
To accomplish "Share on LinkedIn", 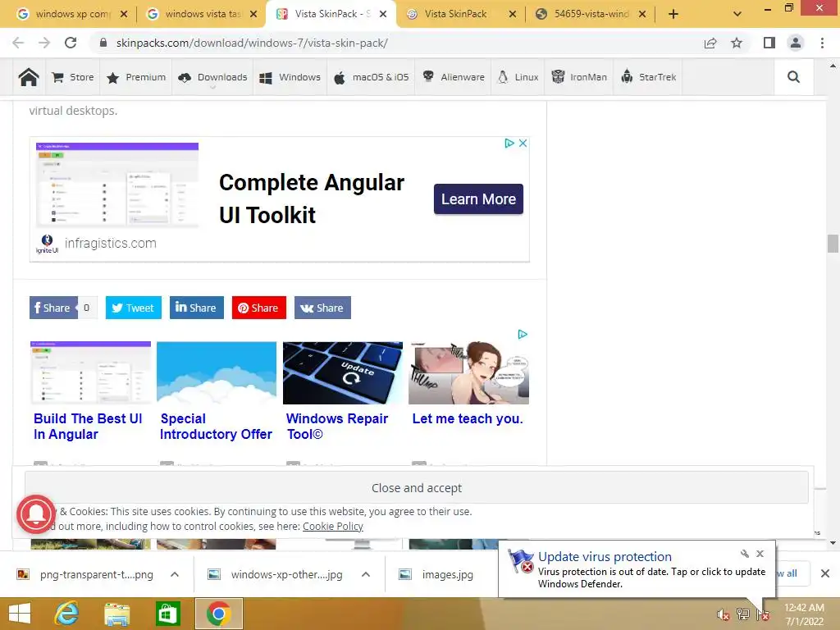I will [x=197, y=308].
